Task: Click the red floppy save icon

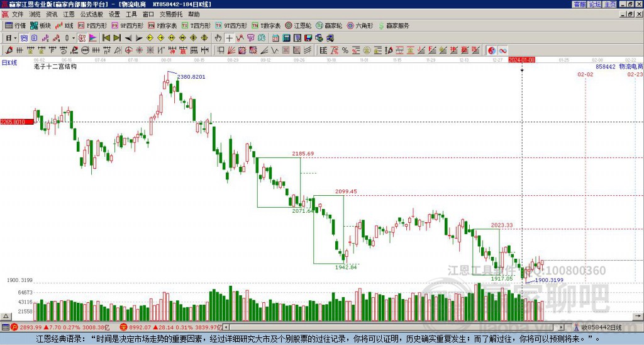Action: (308, 38)
